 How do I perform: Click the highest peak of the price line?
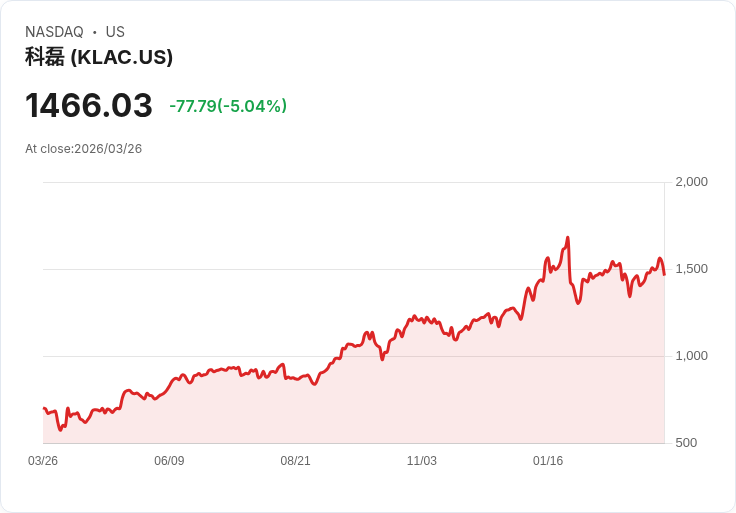click(x=567, y=238)
